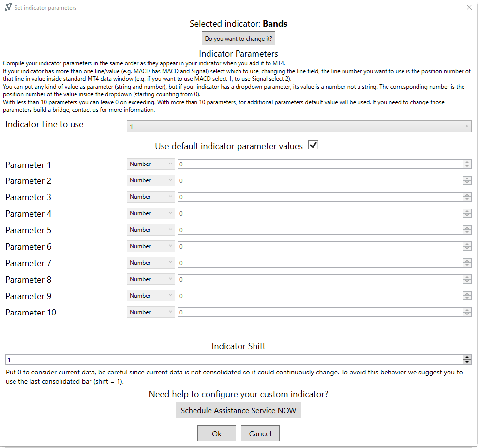Open Parameter 8 type dropdown
Viewport: 478px width, 448px height.
[151, 279]
